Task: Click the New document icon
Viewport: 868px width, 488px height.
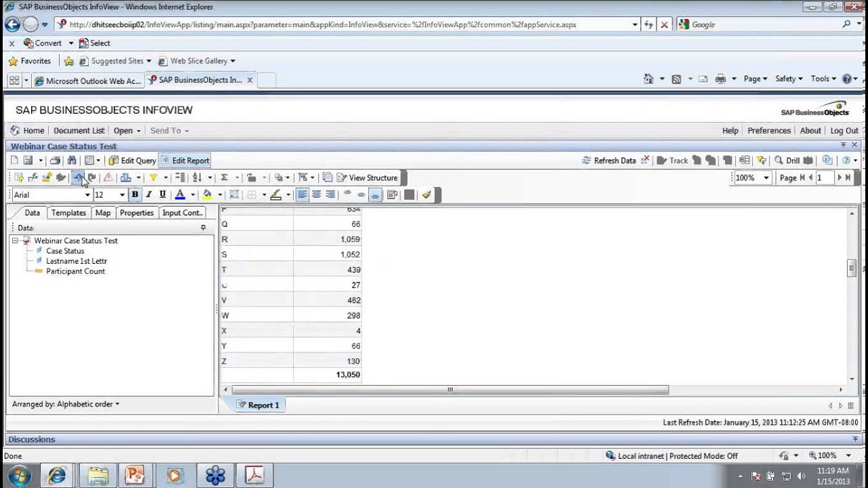Action: point(14,161)
